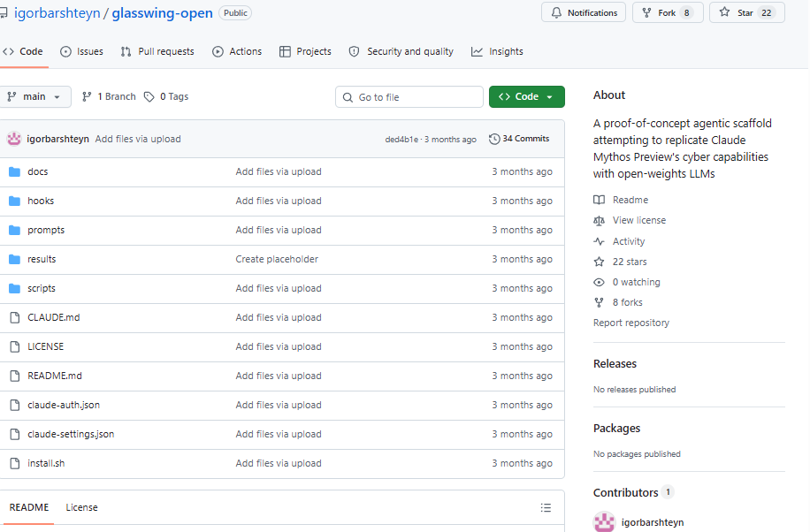Star the repository
810x532 pixels.
pos(747,12)
